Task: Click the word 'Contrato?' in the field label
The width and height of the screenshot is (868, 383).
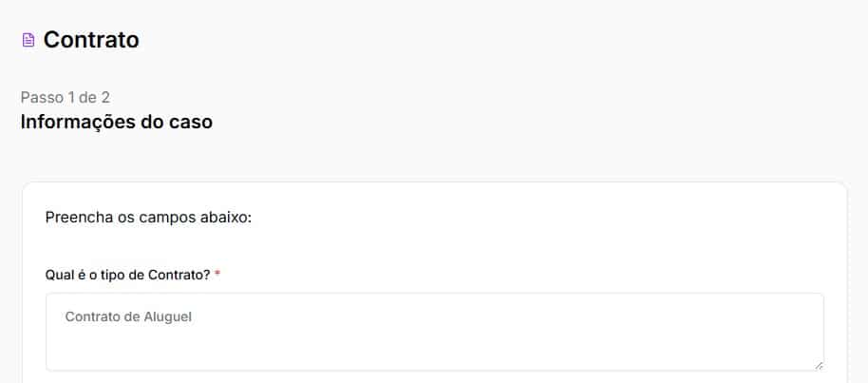Action: (179, 275)
